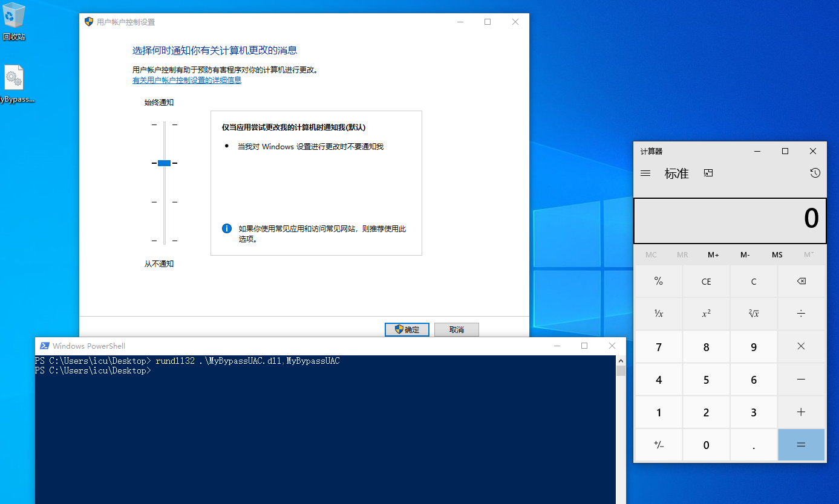Click the plus key in Calculator
The width and height of the screenshot is (839, 504).
tap(801, 412)
